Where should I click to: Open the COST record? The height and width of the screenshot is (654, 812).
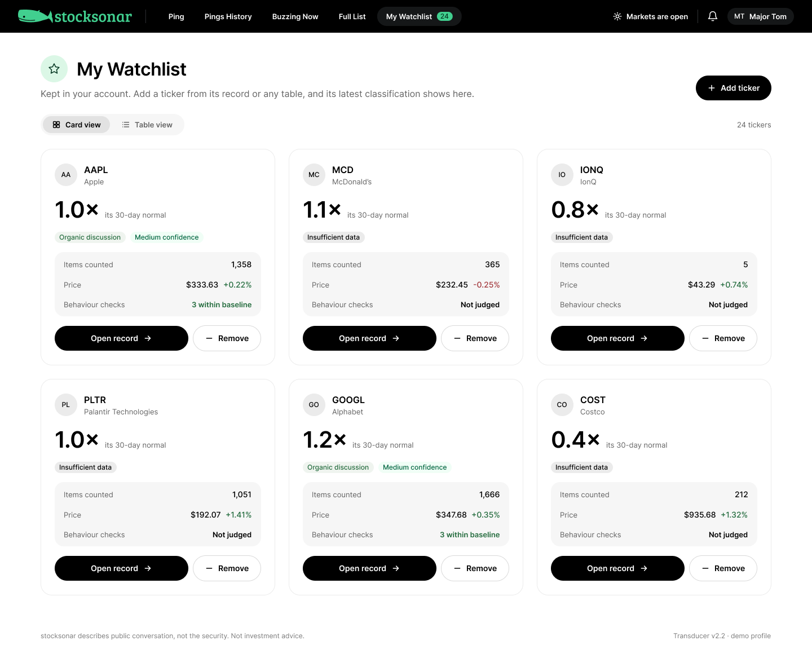point(617,568)
